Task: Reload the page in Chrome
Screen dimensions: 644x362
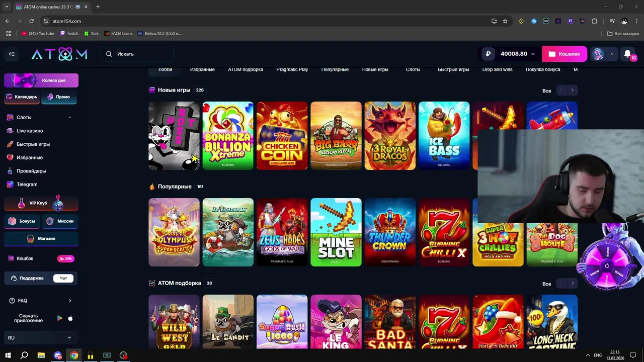Action: [x=31, y=21]
